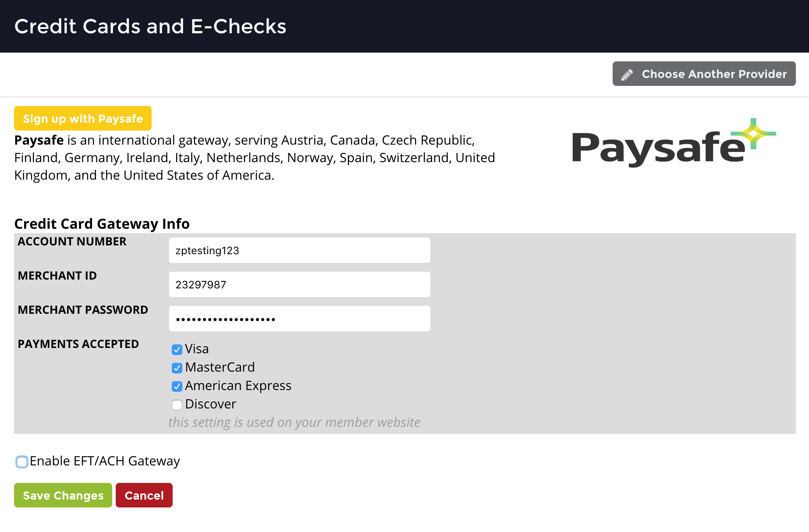
Task: Focus the Merchant Password field
Action: click(x=300, y=319)
